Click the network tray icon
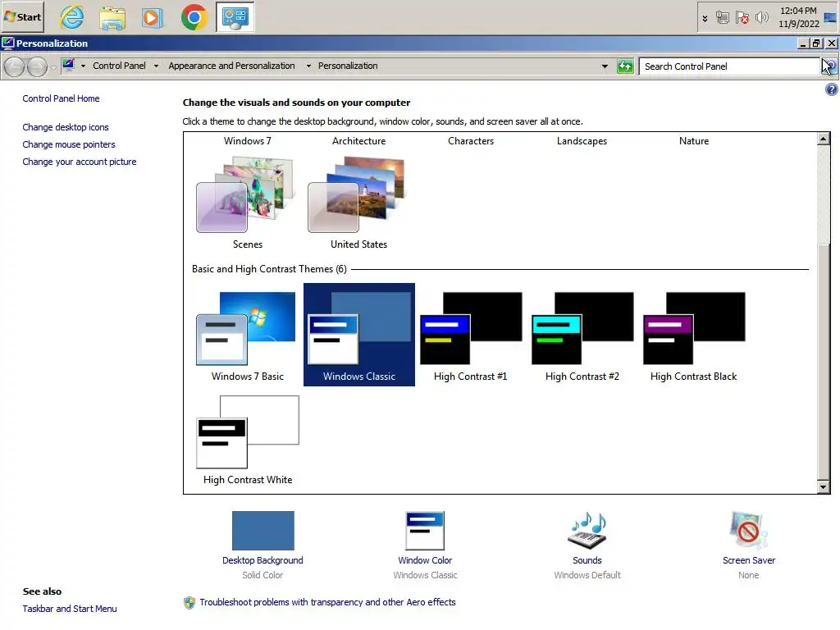 (x=722, y=18)
